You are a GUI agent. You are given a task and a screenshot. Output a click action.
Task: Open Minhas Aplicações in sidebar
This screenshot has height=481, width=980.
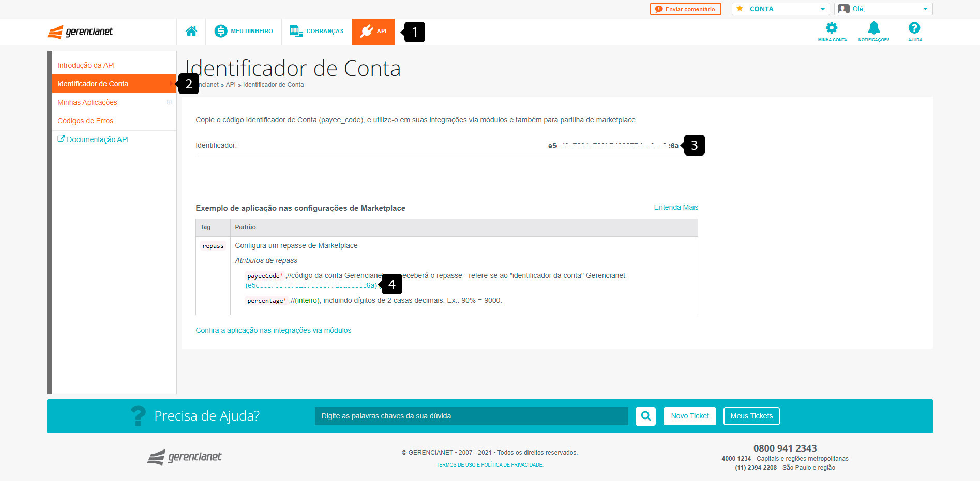[x=87, y=102]
